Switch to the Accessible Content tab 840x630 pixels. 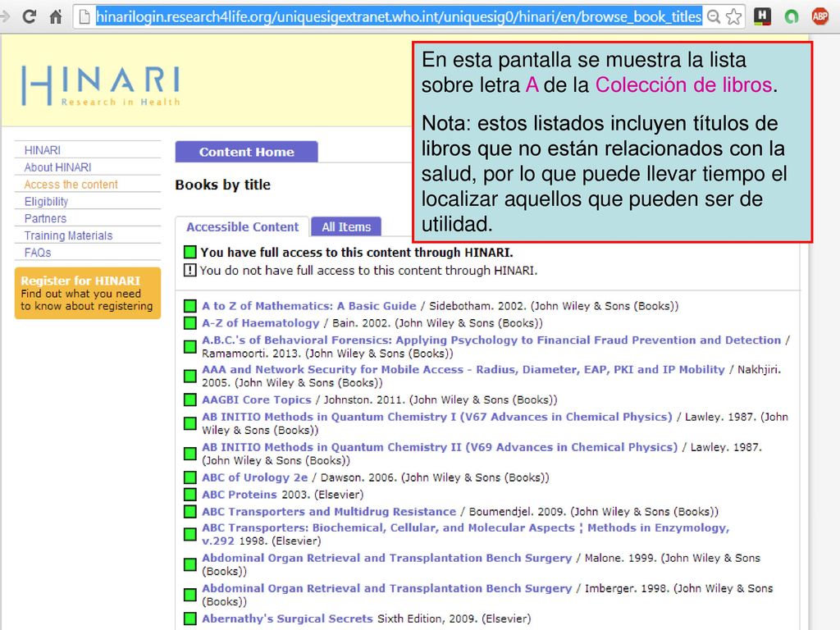(242, 226)
